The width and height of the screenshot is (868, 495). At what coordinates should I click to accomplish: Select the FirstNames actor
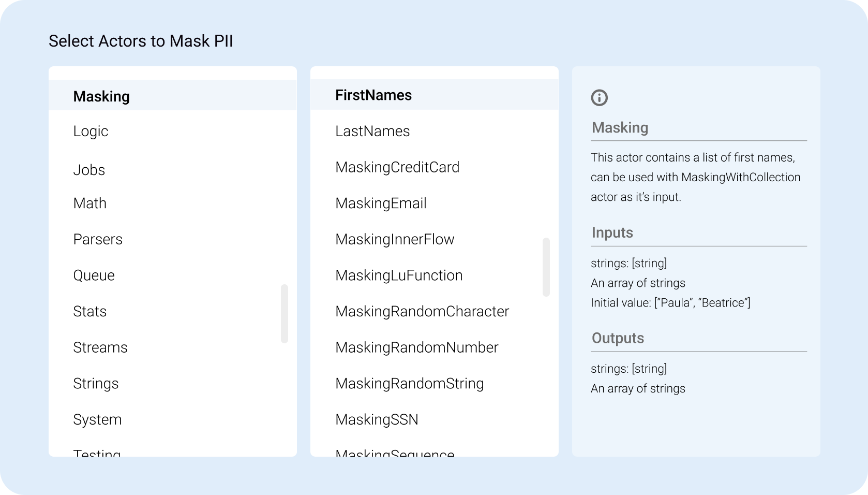coord(373,95)
